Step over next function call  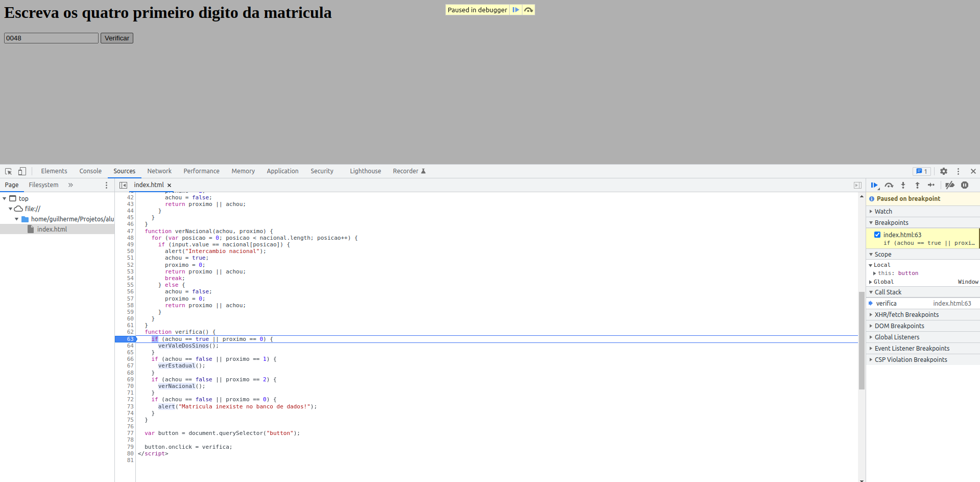point(889,185)
